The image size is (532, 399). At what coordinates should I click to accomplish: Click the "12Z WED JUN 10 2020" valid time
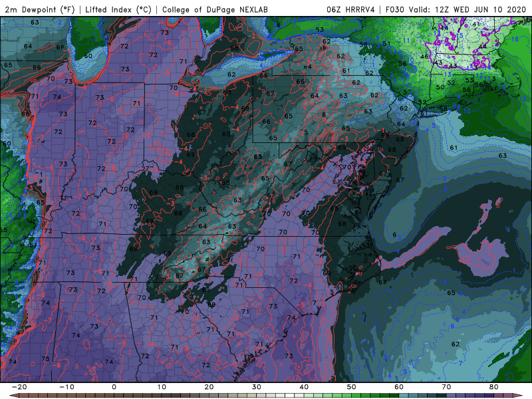(x=479, y=9)
